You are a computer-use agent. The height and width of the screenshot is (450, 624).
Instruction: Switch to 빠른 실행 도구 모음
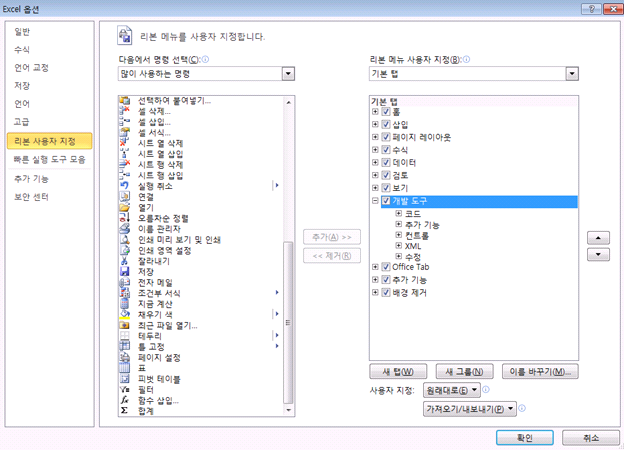[49, 160]
